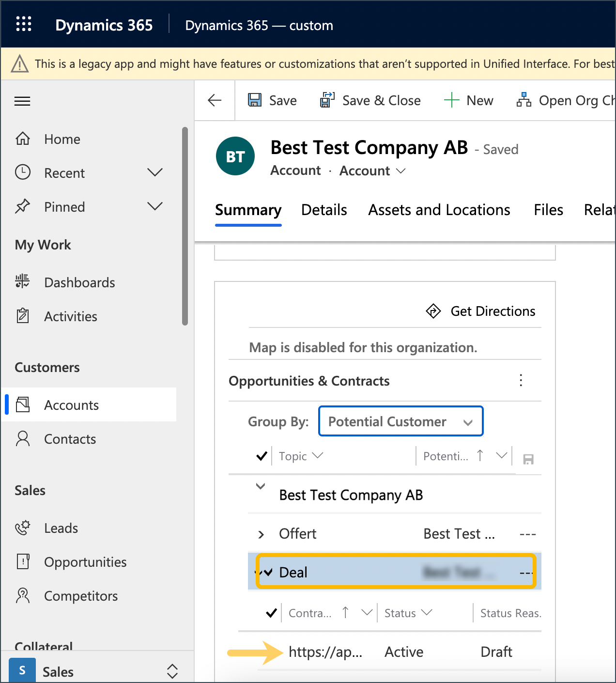
Task: Click the BT account avatar
Action: (x=235, y=156)
